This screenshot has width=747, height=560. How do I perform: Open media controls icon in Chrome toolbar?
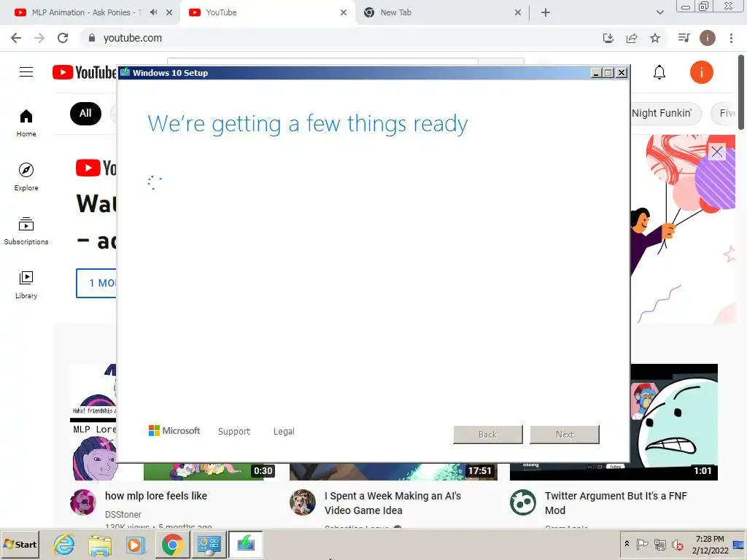684,38
